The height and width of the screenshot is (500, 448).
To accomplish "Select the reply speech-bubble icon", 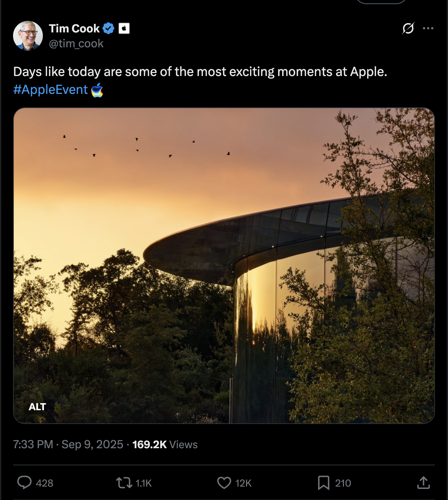I will pyautogui.click(x=25, y=483).
